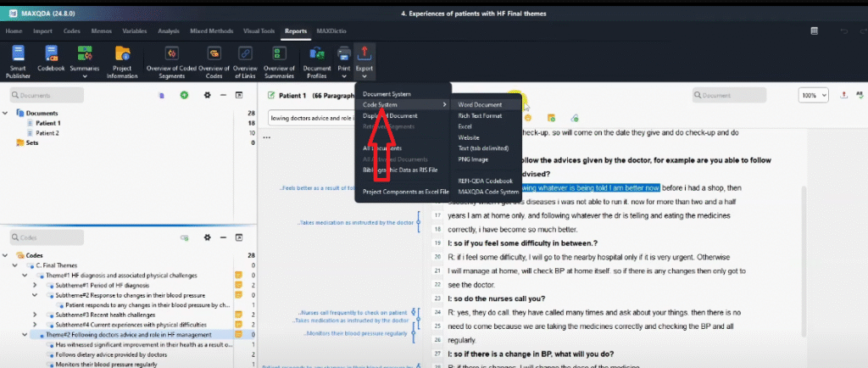
Task: Open the 100% zoom dropdown
Action: 813,95
